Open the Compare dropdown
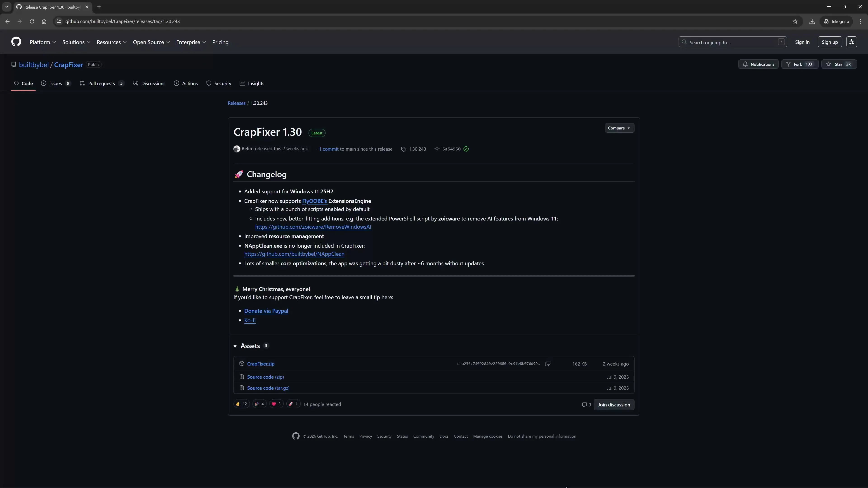The height and width of the screenshot is (488, 868). click(x=619, y=128)
